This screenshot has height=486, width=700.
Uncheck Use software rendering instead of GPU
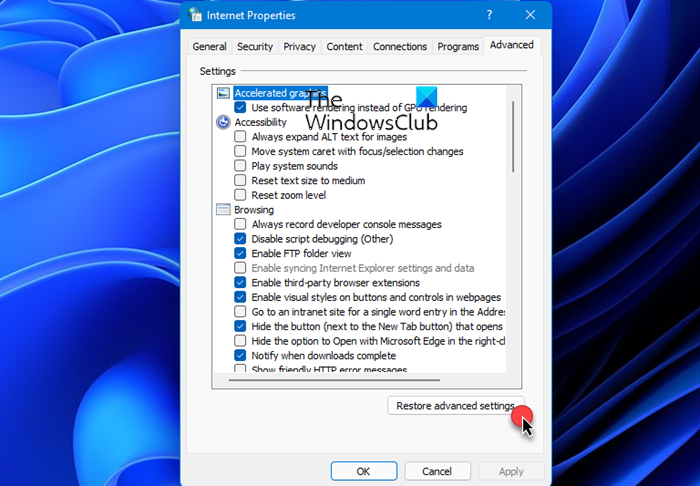[240, 108]
